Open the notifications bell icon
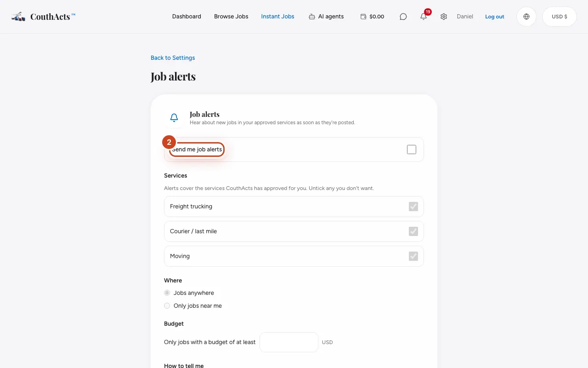This screenshot has height=368, width=588. [424, 17]
